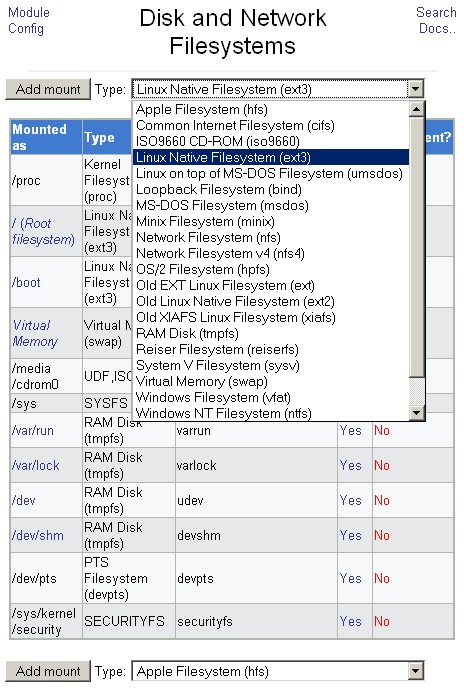Image resolution: width=464 pixels, height=689 pixels.
Task: Open the bottom Type dropdown showing Apple Filesystem
Action: (x=278, y=671)
